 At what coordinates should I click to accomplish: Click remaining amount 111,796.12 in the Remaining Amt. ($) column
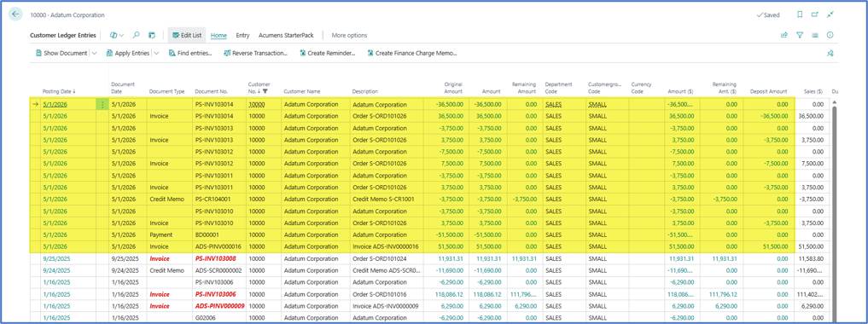coord(722,294)
